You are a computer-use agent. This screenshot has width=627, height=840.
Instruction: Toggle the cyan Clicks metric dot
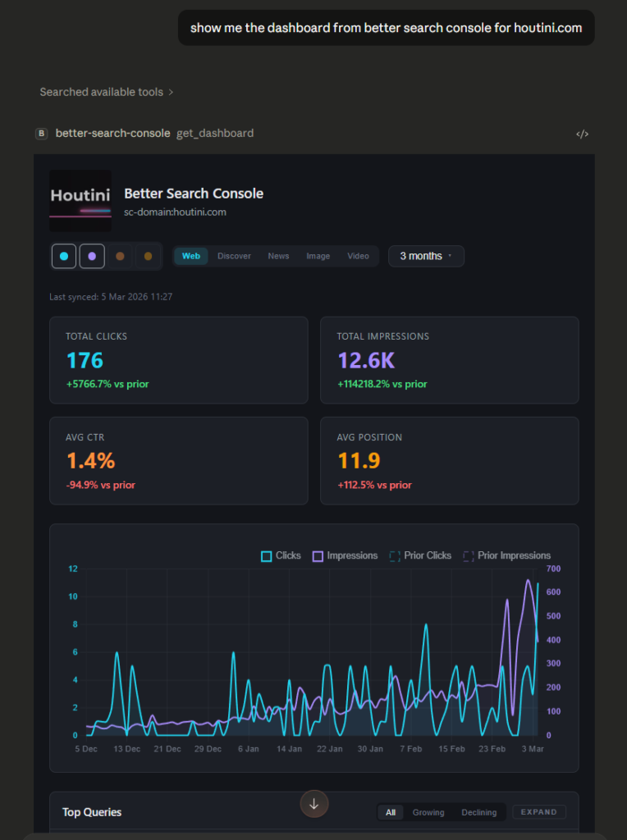click(63, 256)
